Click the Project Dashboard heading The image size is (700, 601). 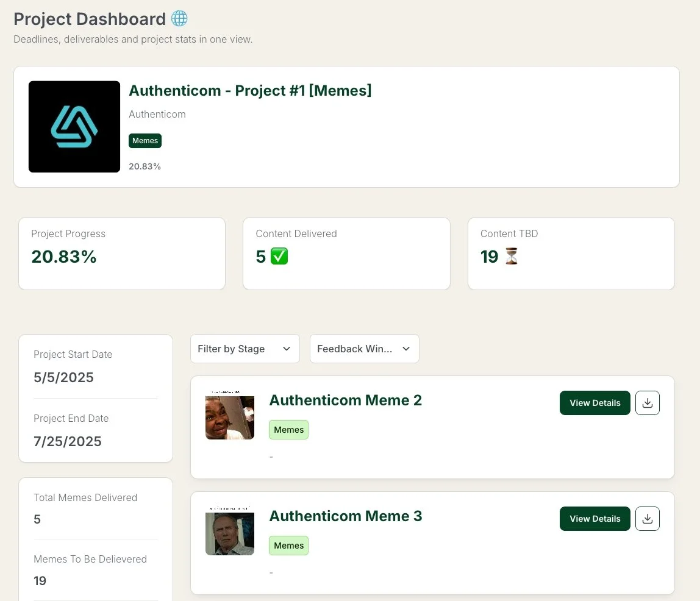tap(90, 19)
